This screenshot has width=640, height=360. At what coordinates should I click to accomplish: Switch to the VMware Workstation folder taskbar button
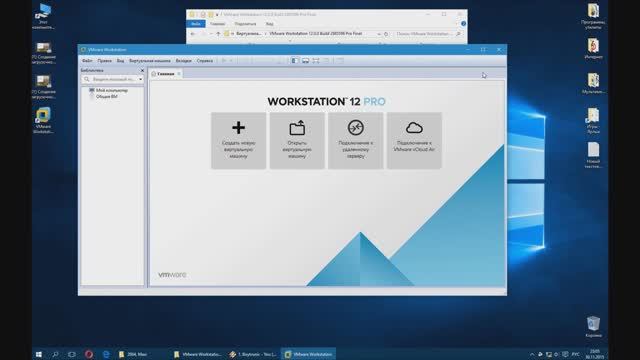click(x=198, y=354)
